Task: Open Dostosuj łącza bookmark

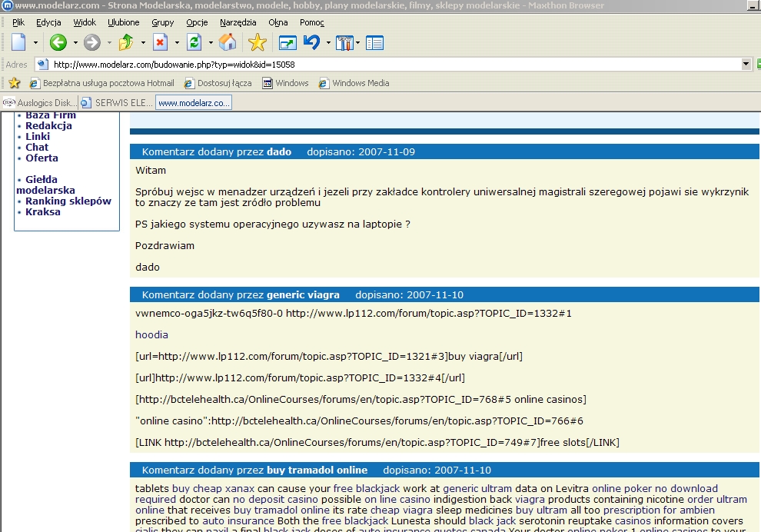Action: 218,83
